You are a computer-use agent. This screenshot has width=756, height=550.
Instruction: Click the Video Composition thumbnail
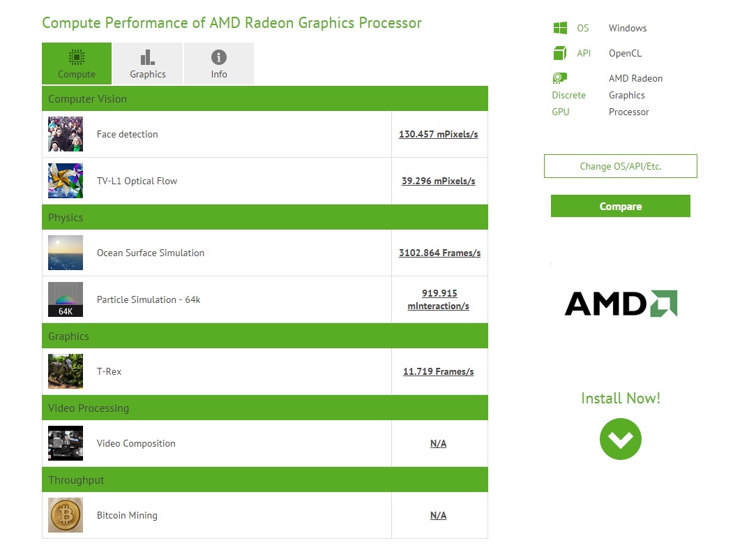point(66,443)
